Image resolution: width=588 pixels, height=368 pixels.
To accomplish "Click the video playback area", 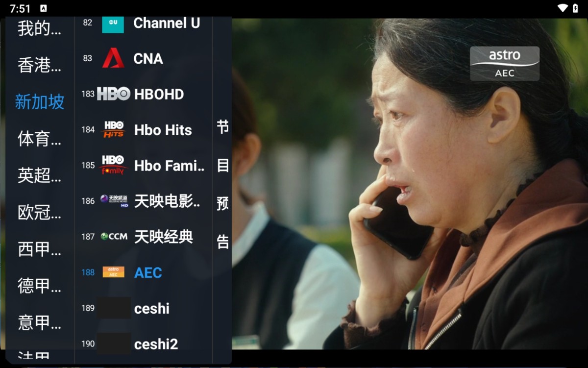I will point(410,184).
